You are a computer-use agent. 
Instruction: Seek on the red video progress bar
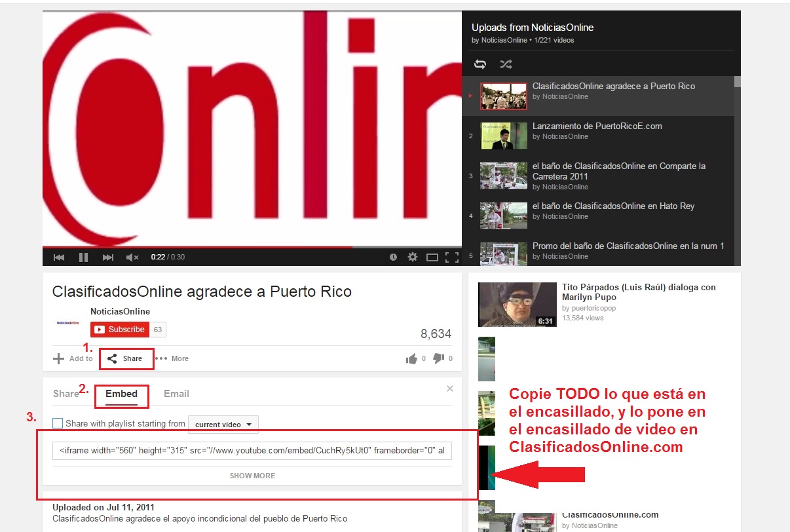pyautogui.click(x=252, y=247)
